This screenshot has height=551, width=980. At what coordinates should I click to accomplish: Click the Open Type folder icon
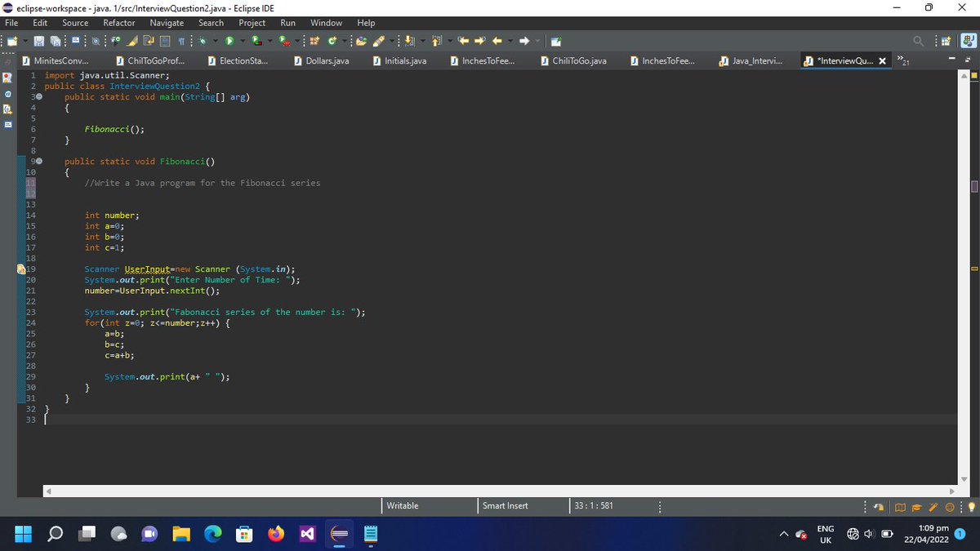point(361,41)
